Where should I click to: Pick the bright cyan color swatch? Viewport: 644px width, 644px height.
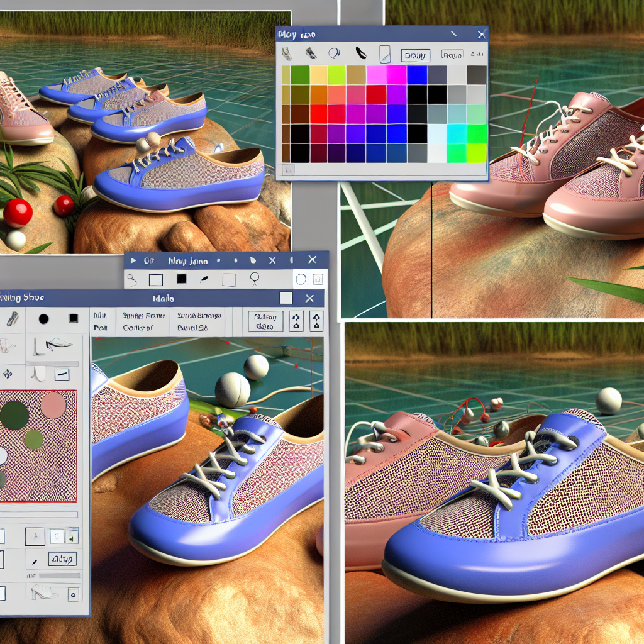(x=457, y=133)
